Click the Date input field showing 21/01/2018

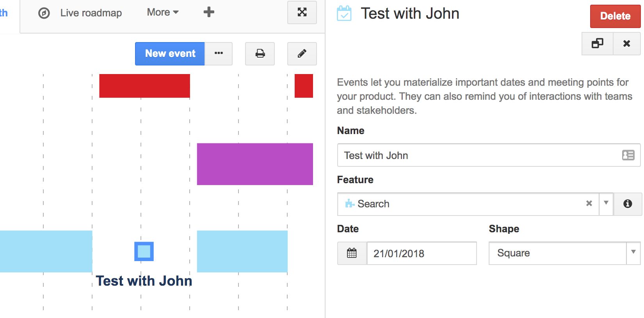[x=421, y=253]
